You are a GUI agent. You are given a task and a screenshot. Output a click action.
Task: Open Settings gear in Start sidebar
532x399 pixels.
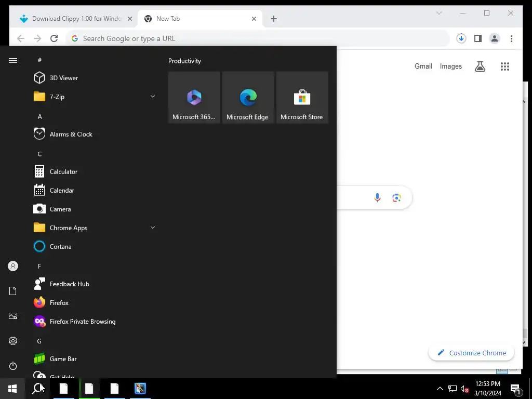[x=13, y=341]
